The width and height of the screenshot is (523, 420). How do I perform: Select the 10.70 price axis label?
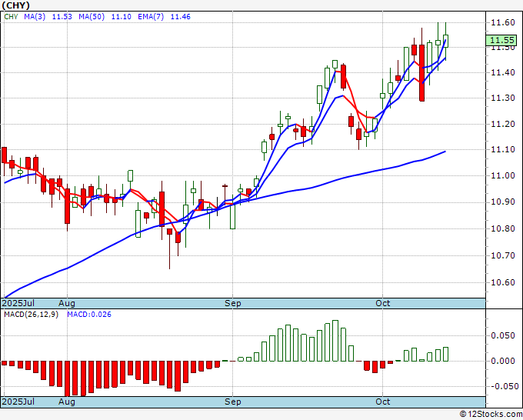[x=503, y=256]
